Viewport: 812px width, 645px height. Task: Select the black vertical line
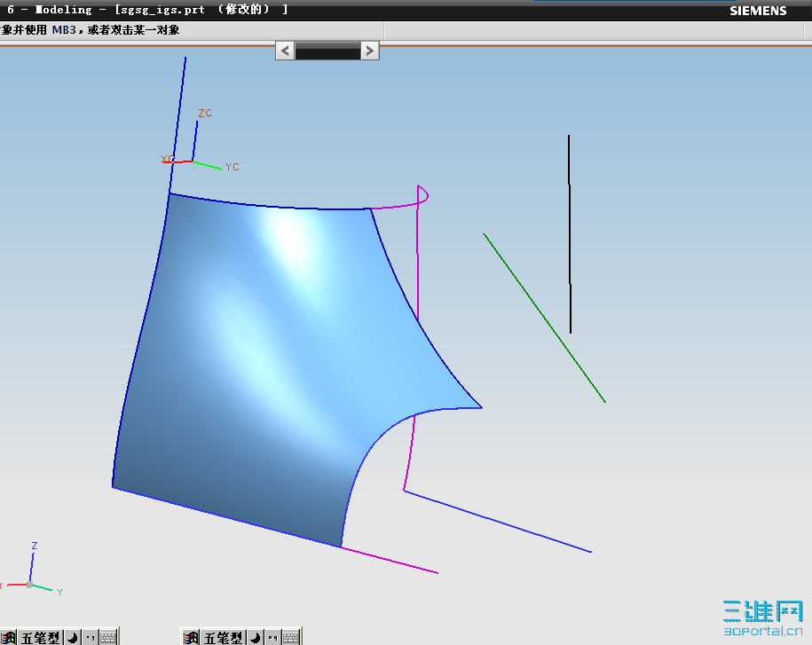pos(570,234)
